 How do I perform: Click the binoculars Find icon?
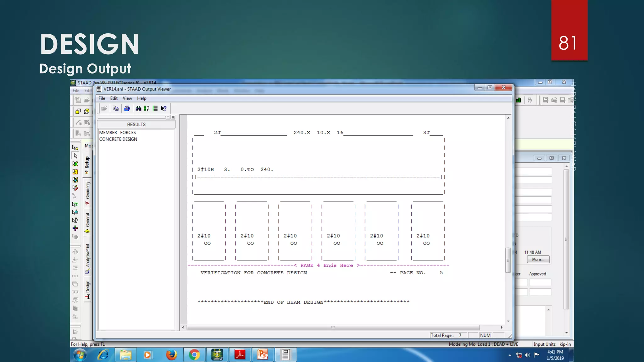[138, 108]
